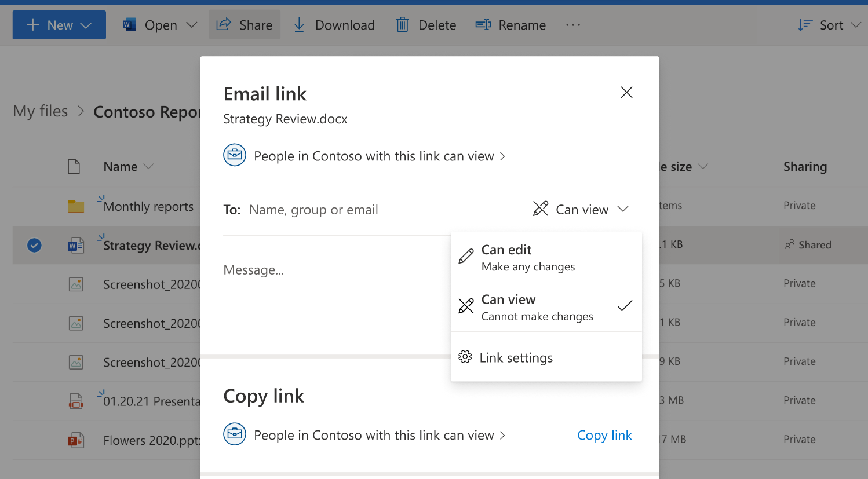868x479 pixels.
Task: Click the pencil icon next to Can edit
Action: [465, 255]
